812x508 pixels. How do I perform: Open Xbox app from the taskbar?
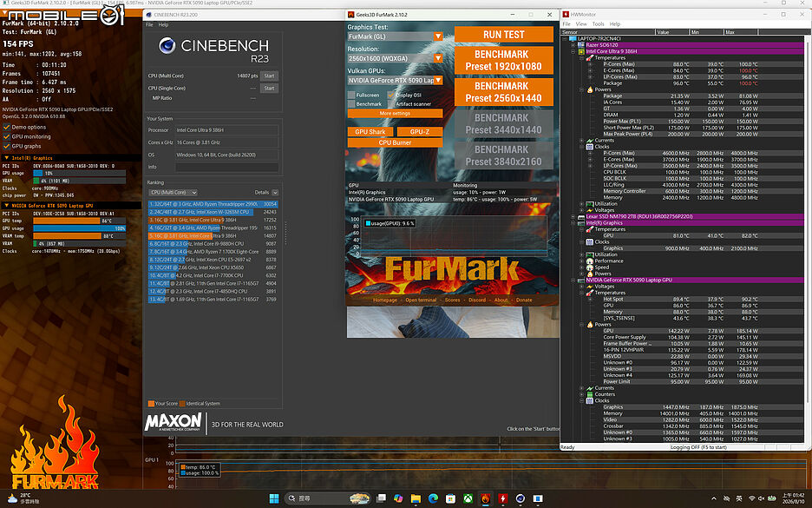click(x=468, y=498)
